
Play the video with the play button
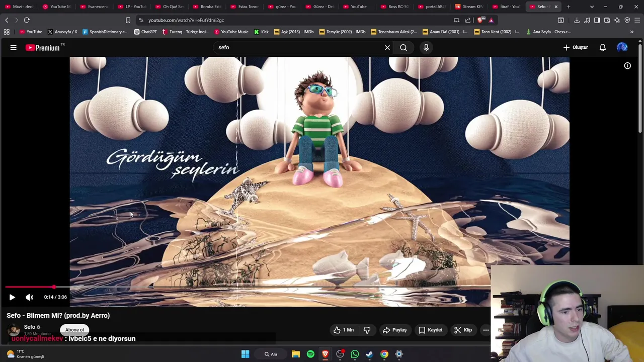pos(12,297)
